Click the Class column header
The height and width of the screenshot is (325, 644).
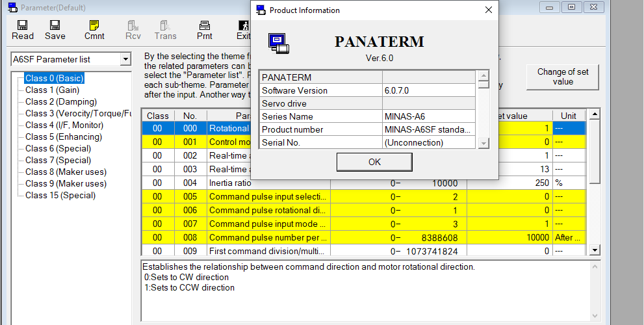point(158,116)
